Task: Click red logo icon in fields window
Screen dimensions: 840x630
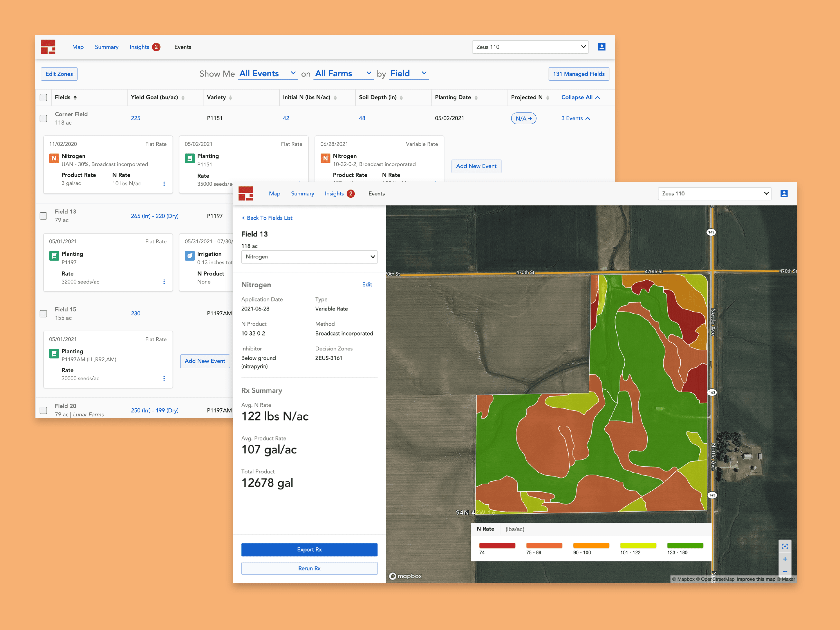Action: 48,47
